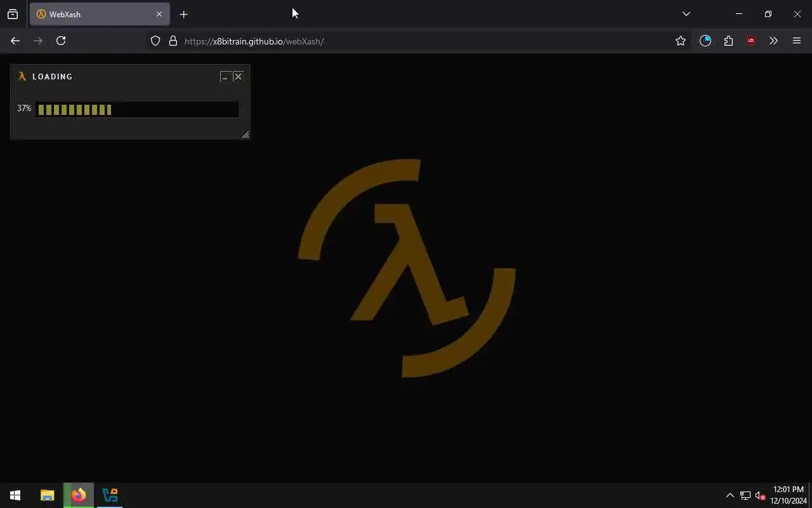Minimize the Firefox window
812x508 pixels.
pyautogui.click(x=739, y=14)
